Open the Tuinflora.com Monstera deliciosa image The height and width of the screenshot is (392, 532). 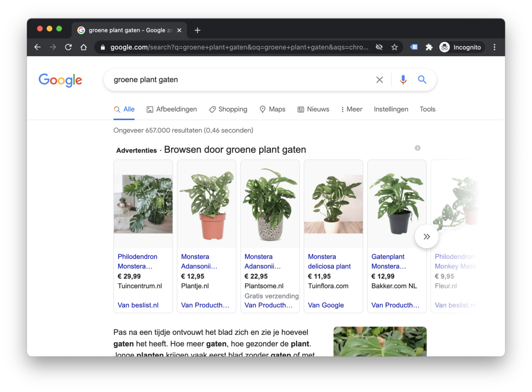333,204
